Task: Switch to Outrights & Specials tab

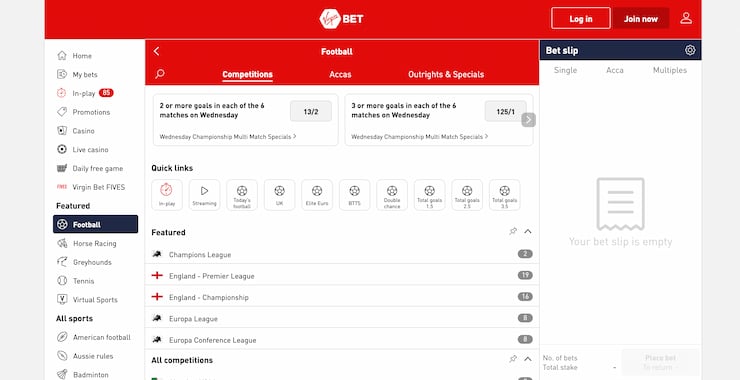Action: click(446, 75)
